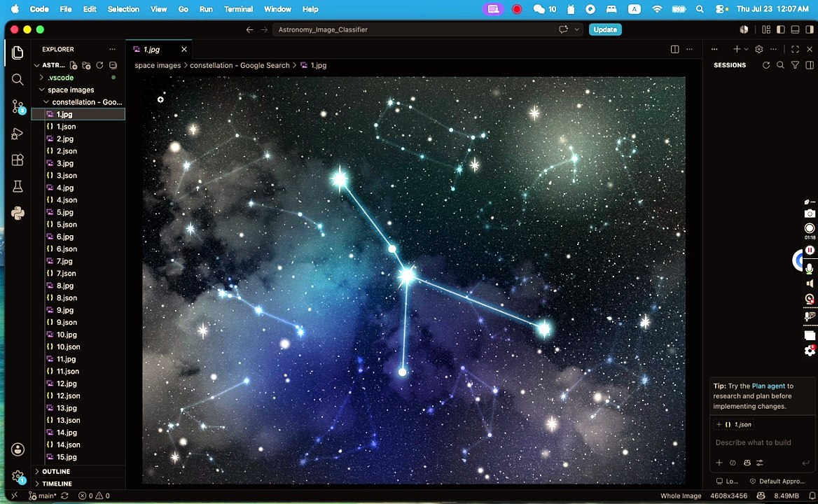
Task: Click constellation - Google Search in breadcrumb
Action: (x=240, y=65)
